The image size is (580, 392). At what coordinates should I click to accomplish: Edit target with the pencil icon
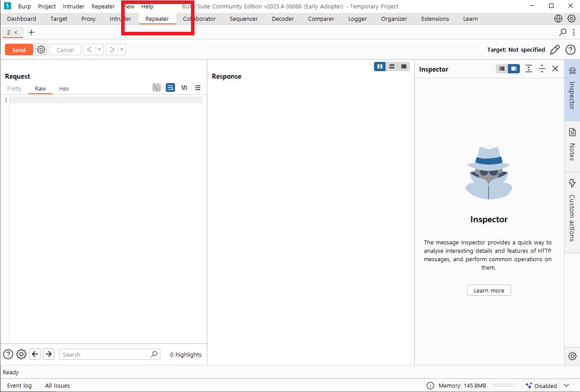[554, 50]
